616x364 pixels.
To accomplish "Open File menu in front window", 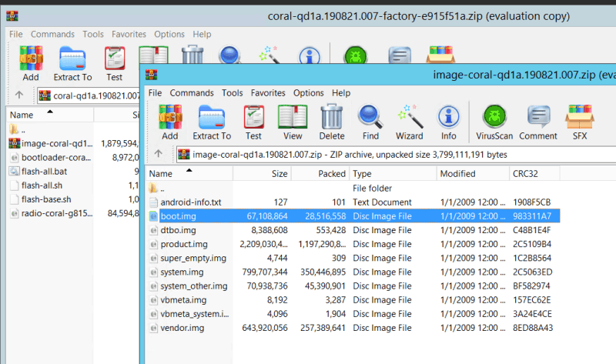I will [x=155, y=93].
